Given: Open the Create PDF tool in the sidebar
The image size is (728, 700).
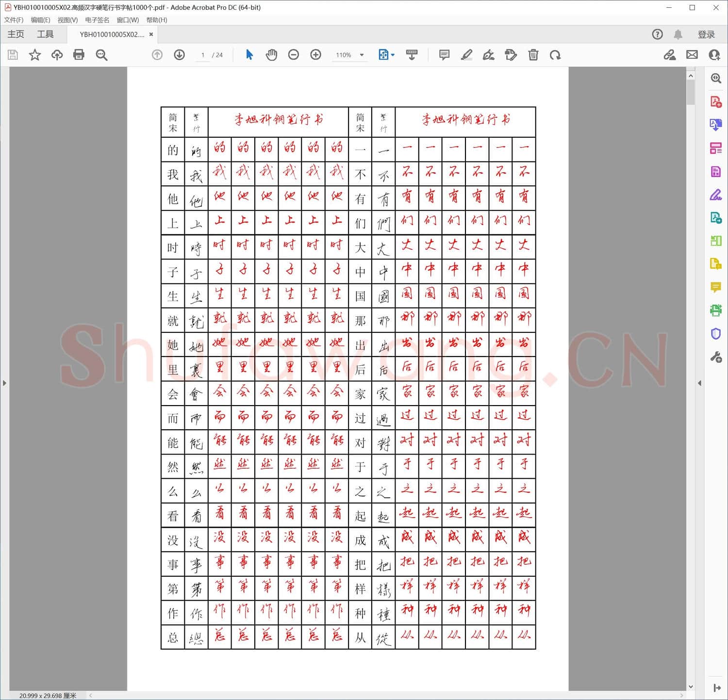Looking at the screenshot, I should point(716,101).
